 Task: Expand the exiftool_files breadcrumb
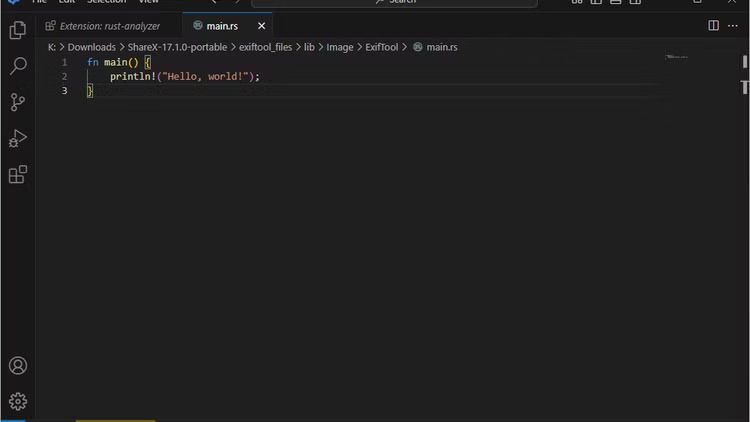coord(265,47)
